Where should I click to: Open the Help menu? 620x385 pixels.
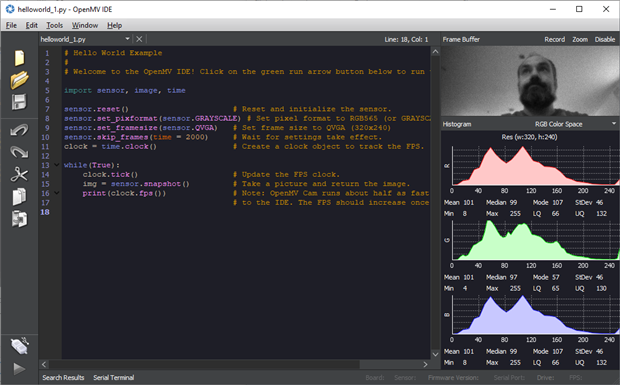[x=114, y=25]
